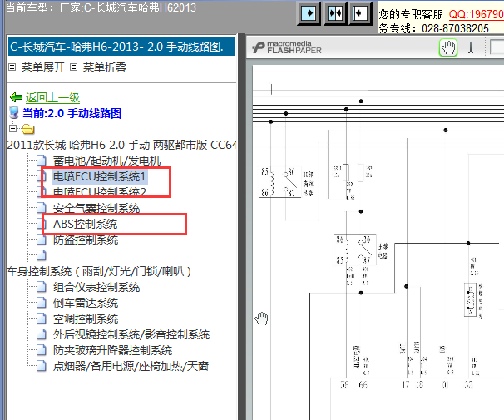Click document icon beside 组合仪表控制系统
Image resolution: width=504 pixels, height=420 pixels.
(41, 287)
